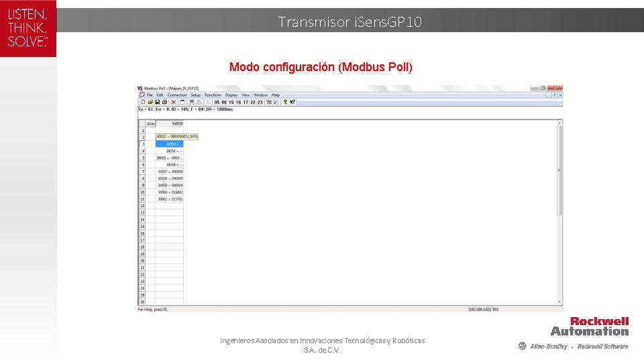Image resolution: width=644 pixels, height=362 pixels.
Task: Select the highlighted 30053 register cell
Action: (170, 144)
